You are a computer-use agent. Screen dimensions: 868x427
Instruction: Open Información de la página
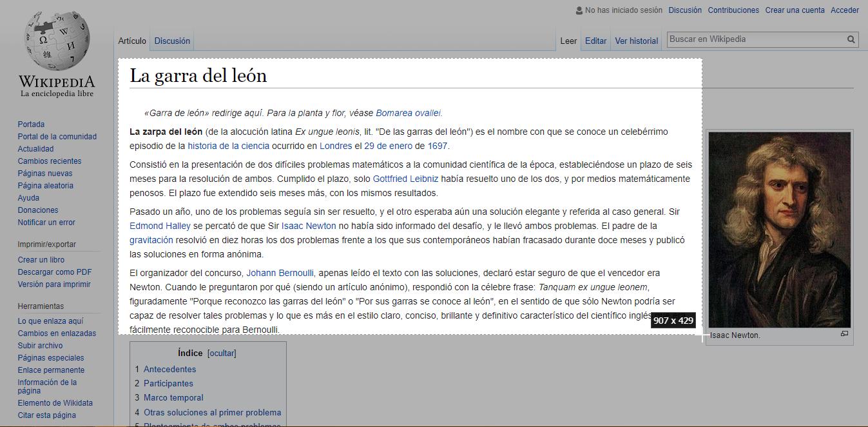[x=47, y=386]
